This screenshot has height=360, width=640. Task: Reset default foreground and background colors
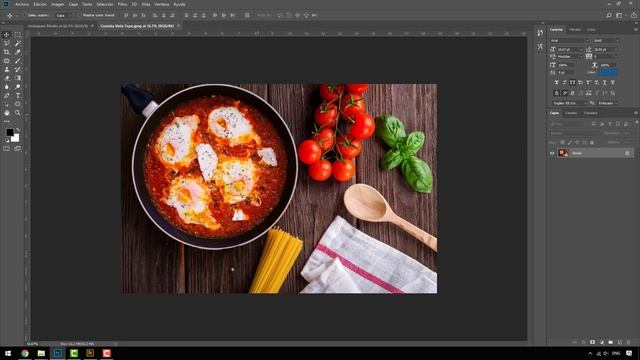coord(7,140)
